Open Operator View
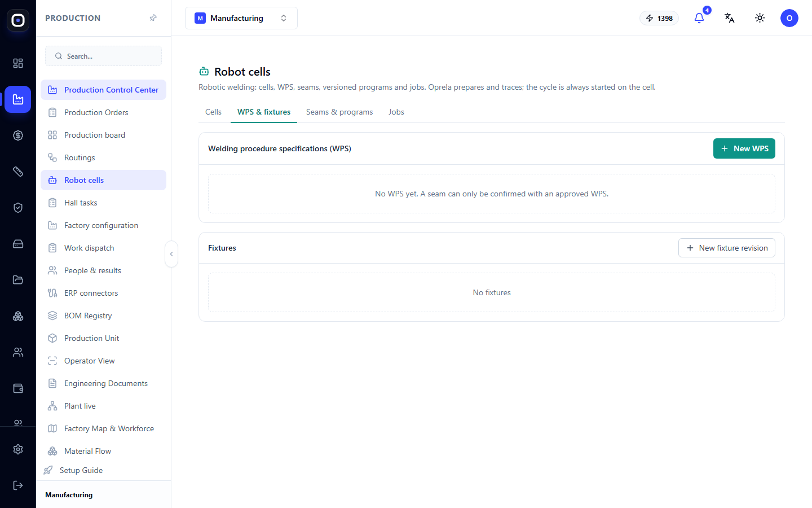Image resolution: width=812 pixels, height=508 pixels. pyautogui.click(x=103, y=361)
